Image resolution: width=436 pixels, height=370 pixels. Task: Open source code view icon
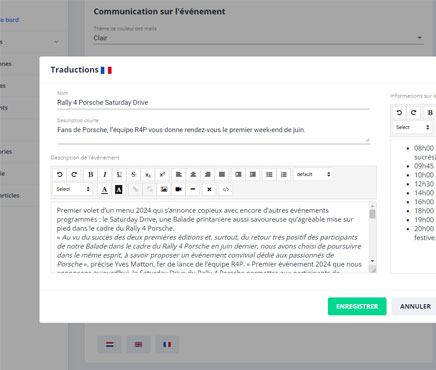click(x=226, y=189)
